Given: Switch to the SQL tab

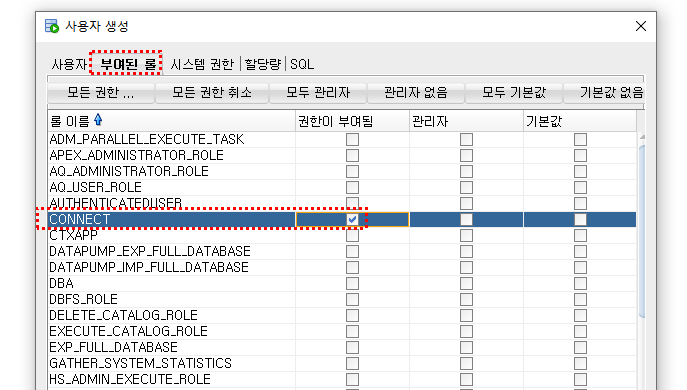Looking at the screenshot, I should pyautogui.click(x=302, y=64).
